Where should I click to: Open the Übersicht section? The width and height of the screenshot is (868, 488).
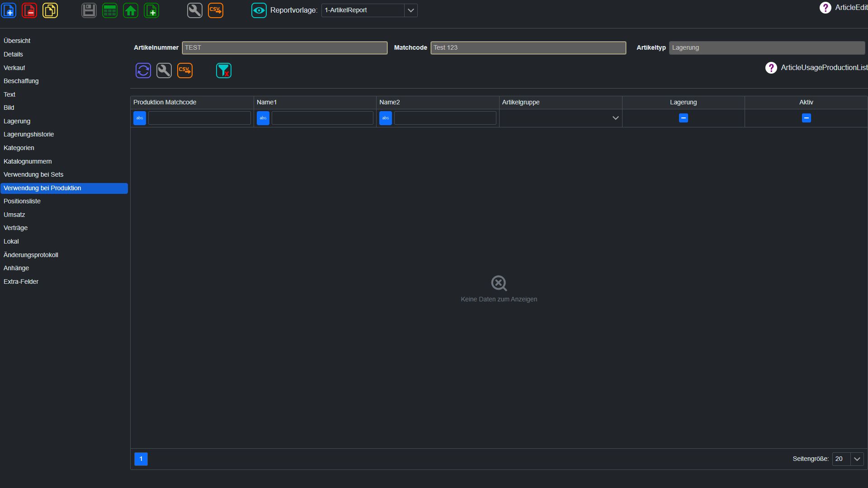64,41
